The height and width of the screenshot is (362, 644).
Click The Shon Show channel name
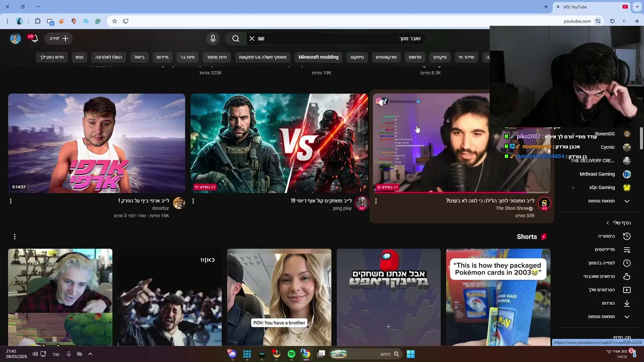point(512,208)
